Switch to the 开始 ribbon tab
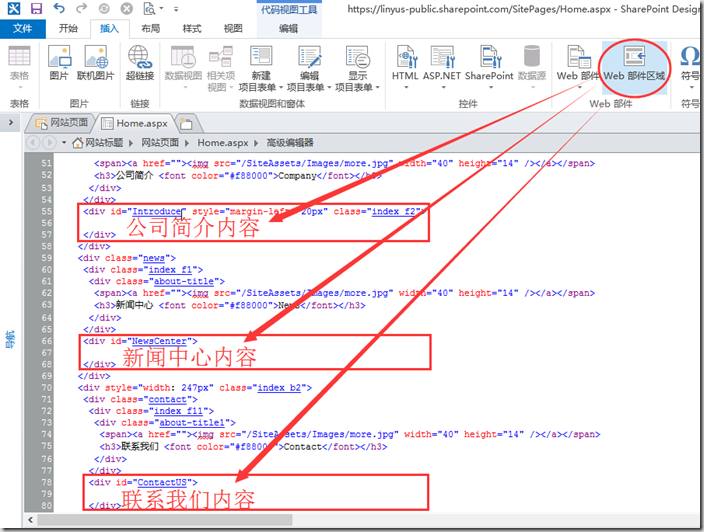The width and height of the screenshot is (704, 532). 68,29
